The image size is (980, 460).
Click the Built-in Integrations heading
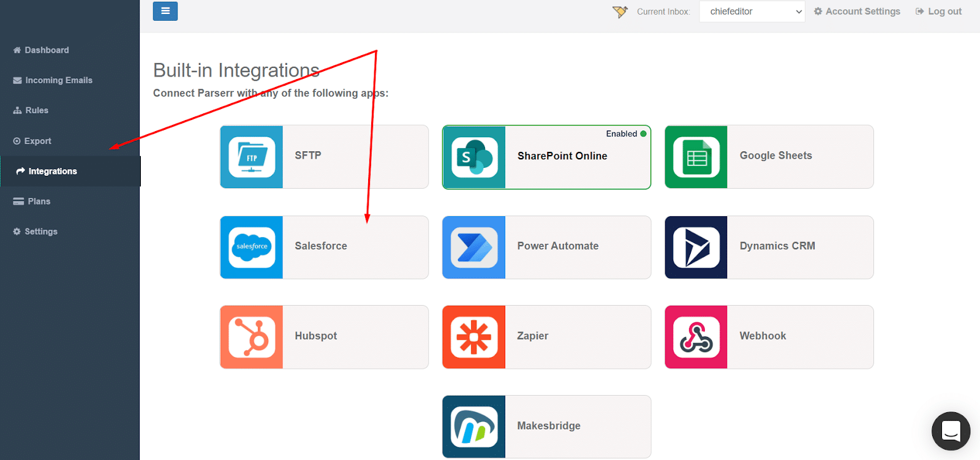tap(236, 70)
